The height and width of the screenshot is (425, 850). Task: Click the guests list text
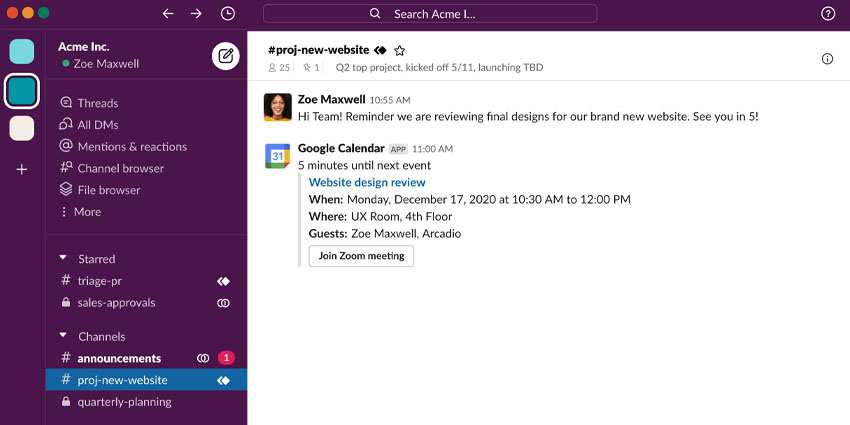coord(406,234)
